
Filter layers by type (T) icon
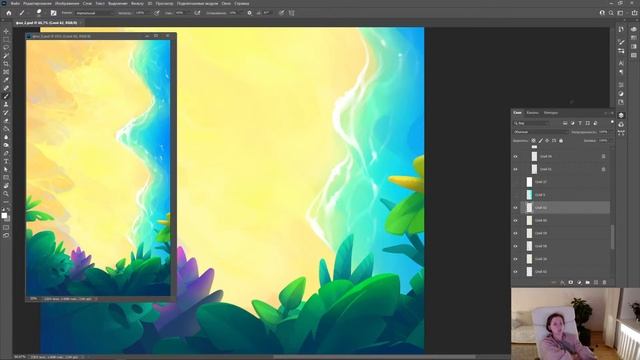pos(580,123)
